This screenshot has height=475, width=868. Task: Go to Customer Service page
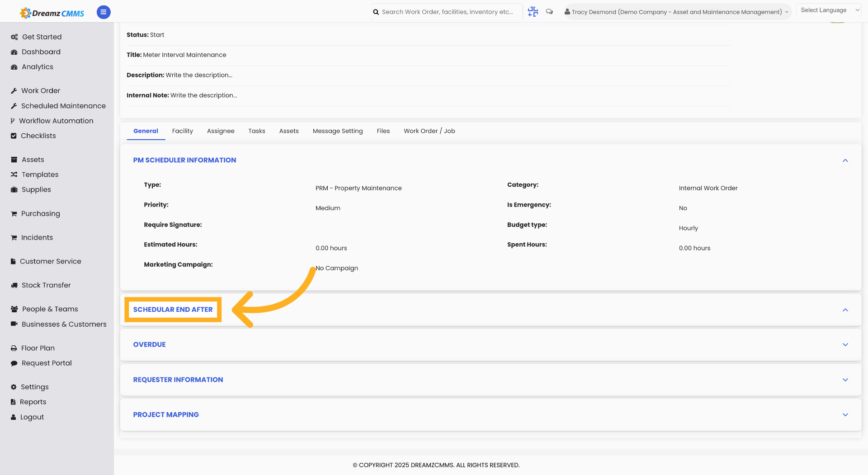coord(51,261)
